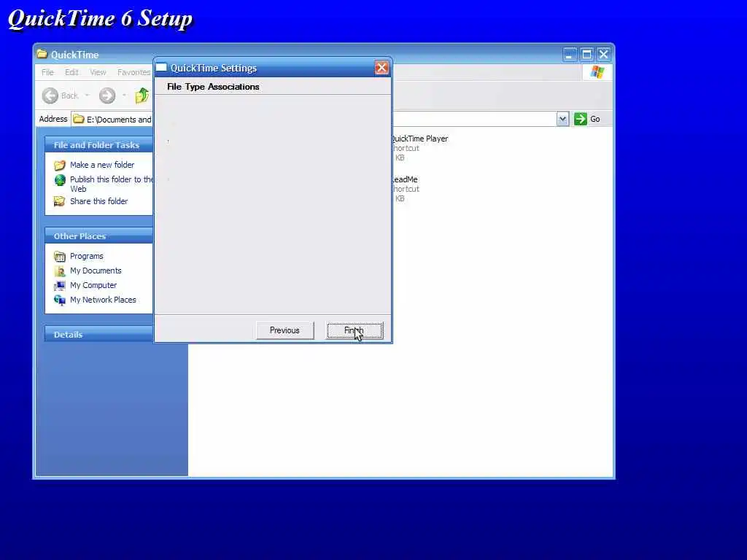Click the Finish button in QuickTime Settings
This screenshot has width=747, height=560.
tap(355, 330)
